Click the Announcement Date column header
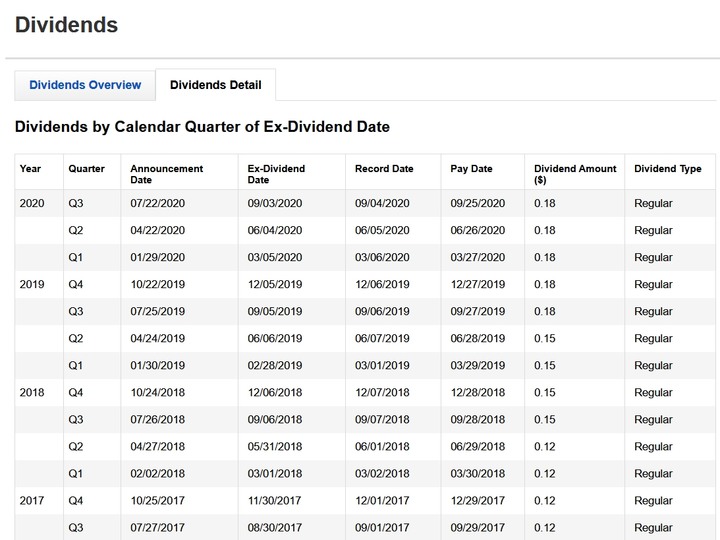Image resolution: width=720 pixels, height=540 pixels. 166,174
